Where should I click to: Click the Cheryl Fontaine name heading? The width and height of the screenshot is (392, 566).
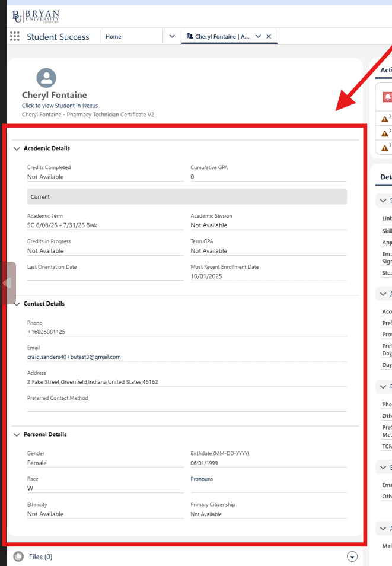[x=55, y=95]
